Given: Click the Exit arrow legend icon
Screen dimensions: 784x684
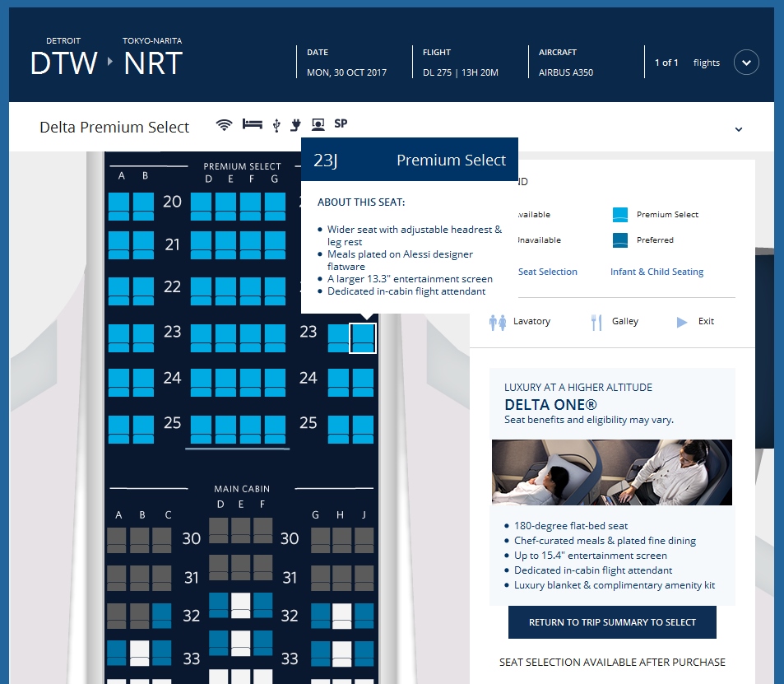Looking at the screenshot, I should coord(681,322).
